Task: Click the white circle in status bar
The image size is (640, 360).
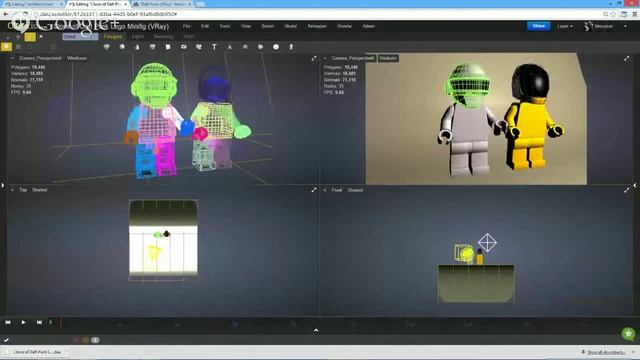Action: click(95, 340)
